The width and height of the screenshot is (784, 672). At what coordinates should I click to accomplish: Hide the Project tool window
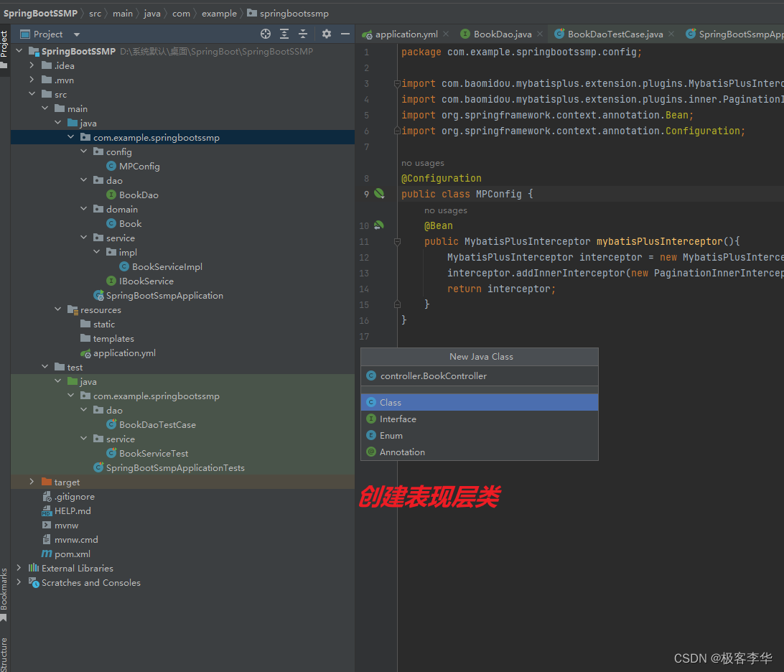click(345, 34)
